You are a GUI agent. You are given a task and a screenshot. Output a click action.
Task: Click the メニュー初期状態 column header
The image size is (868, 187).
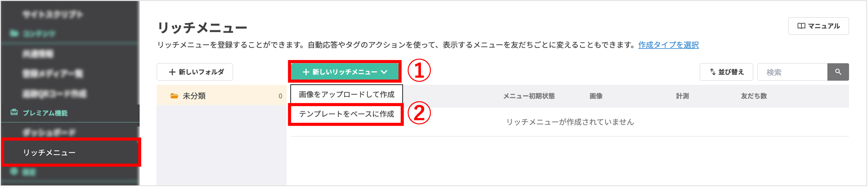[x=529, y=96]
